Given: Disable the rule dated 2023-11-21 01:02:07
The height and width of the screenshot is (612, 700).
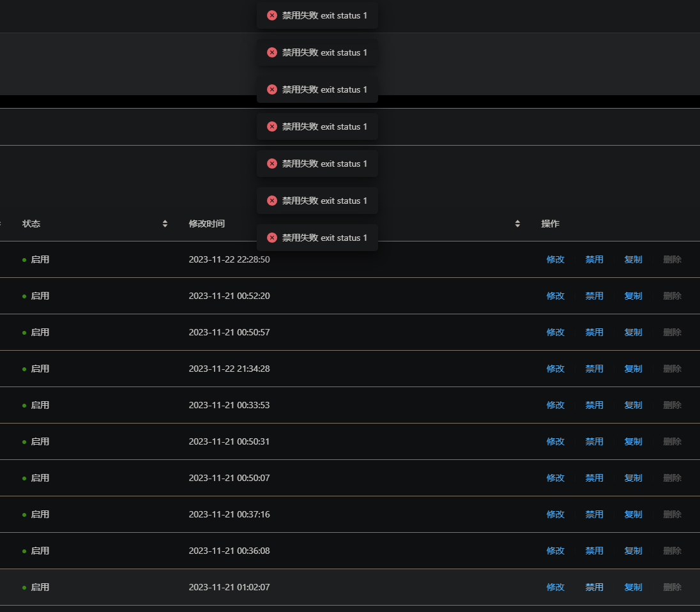Looking at the screenshot, I should click(594, 587).
